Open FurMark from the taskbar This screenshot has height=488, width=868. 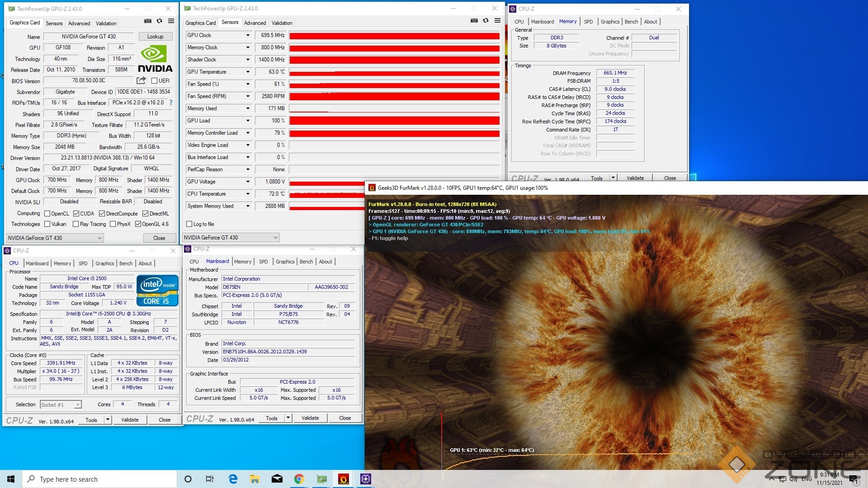pos(343,479)
